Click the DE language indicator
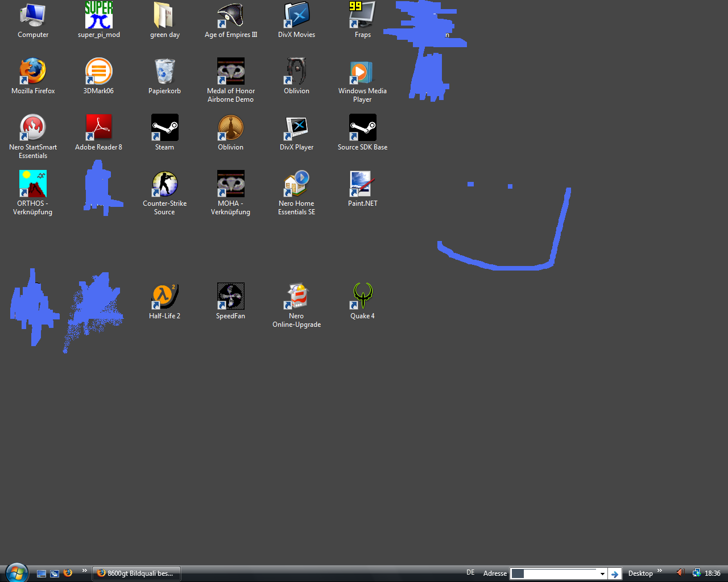 [x=470, y=572]
